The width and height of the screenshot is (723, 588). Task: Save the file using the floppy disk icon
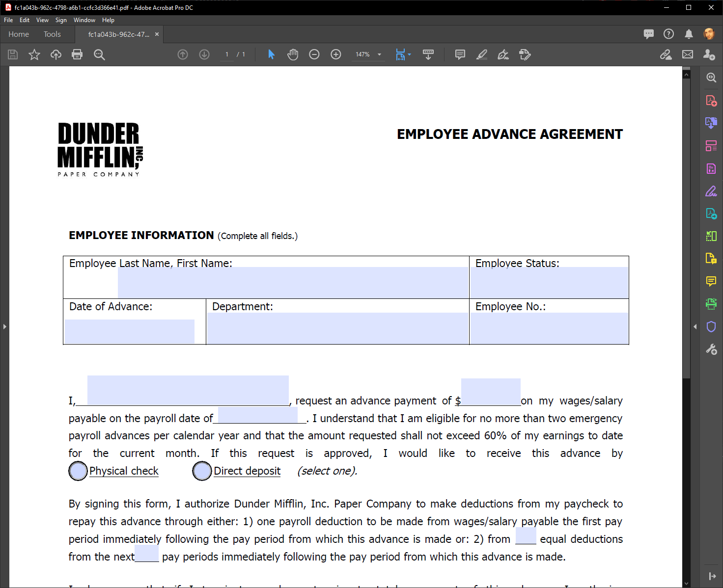pos(13,54)
